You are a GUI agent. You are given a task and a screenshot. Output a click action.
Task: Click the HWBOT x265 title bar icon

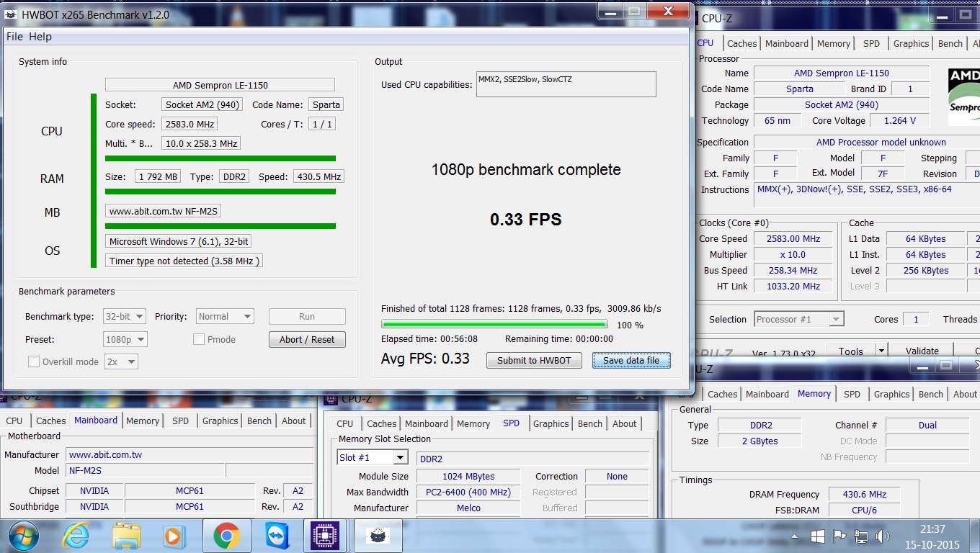[10, 14]
